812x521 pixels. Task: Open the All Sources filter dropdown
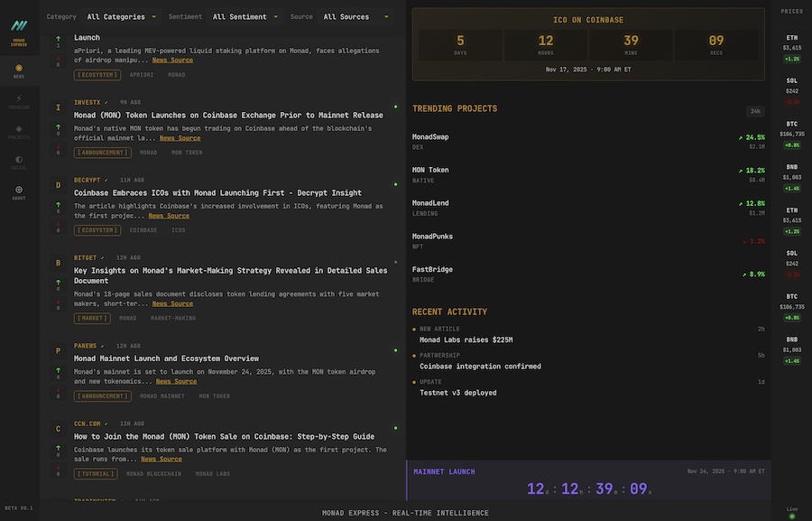point(356,16)
